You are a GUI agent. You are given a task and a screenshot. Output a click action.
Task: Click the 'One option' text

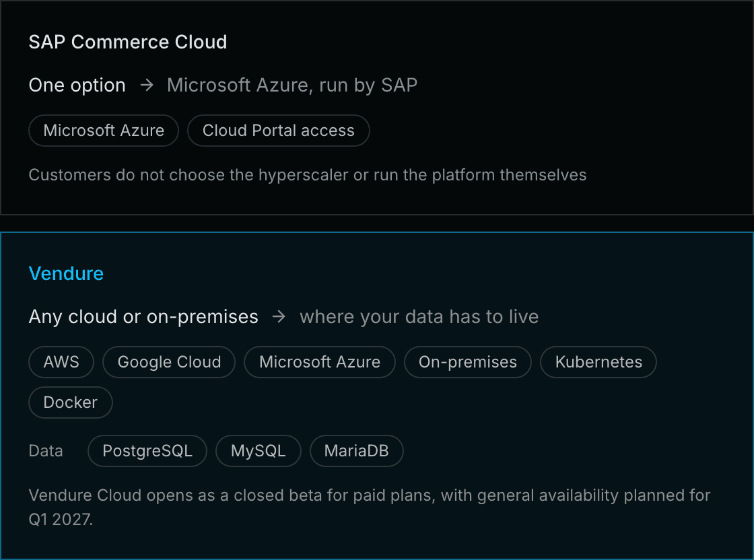(x=77, y=85)
